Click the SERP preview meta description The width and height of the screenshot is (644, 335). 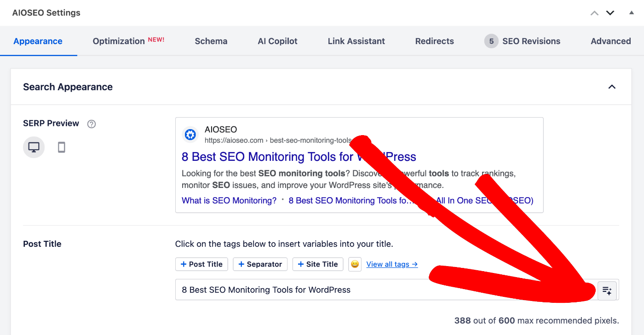click(349, 180)
